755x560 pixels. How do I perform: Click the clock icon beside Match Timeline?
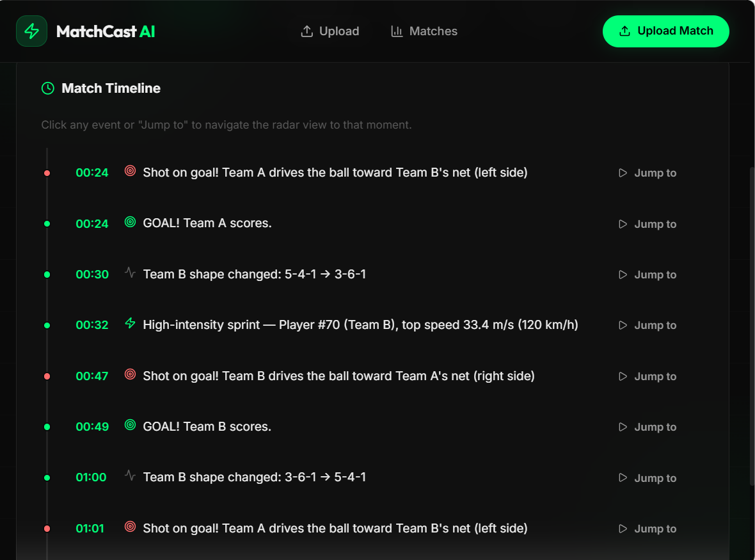point(48,88)
